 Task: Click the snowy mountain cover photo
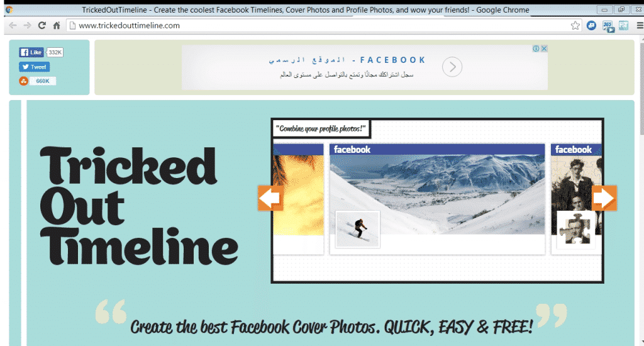tap(437, 194)
